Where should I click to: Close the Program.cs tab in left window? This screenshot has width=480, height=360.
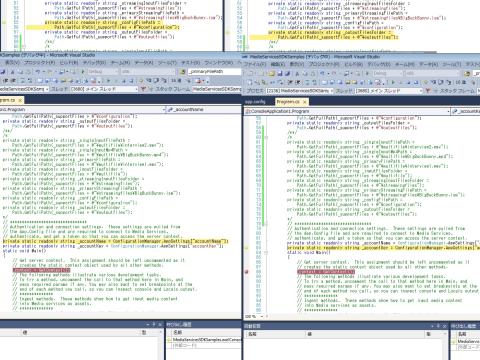[x=20, y=100]
